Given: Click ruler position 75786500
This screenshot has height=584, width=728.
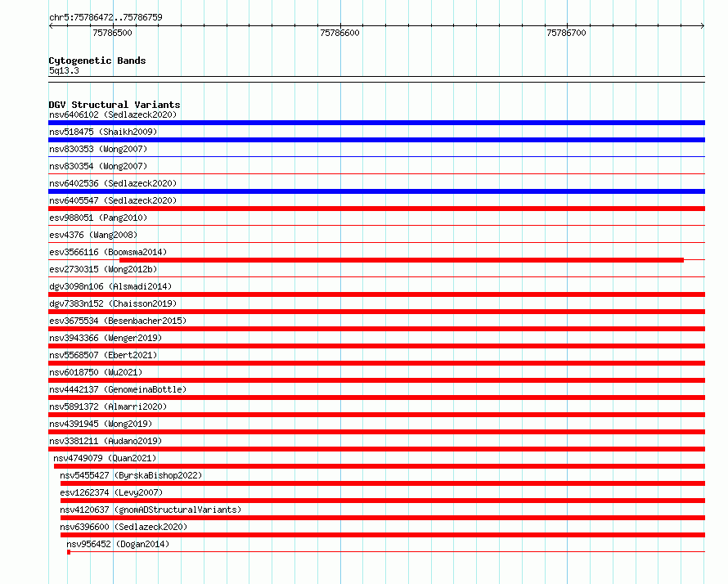Looking at the screenshot, I should tap(112, 33).
